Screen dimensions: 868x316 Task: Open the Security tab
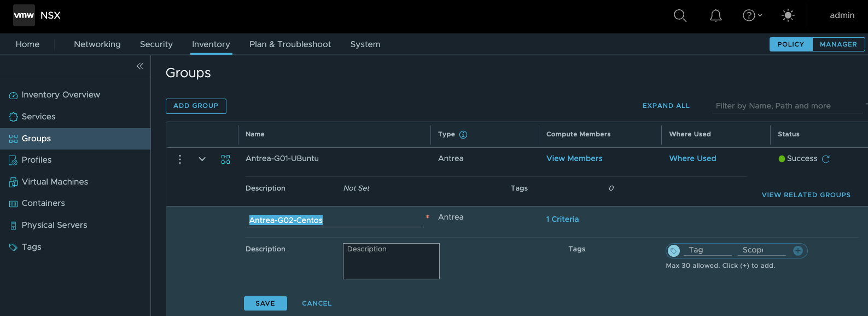click(156, 44)
